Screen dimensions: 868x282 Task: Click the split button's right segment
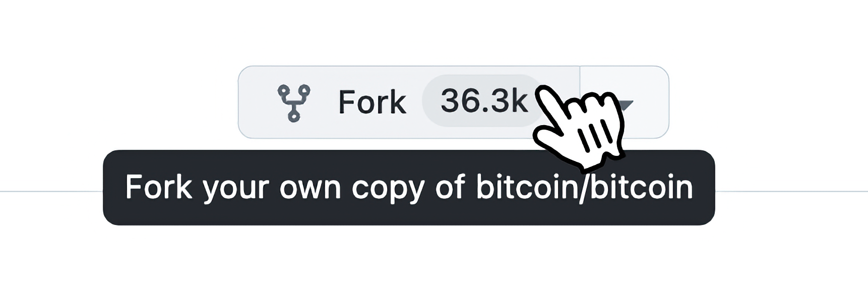click(x=625, y=102)
